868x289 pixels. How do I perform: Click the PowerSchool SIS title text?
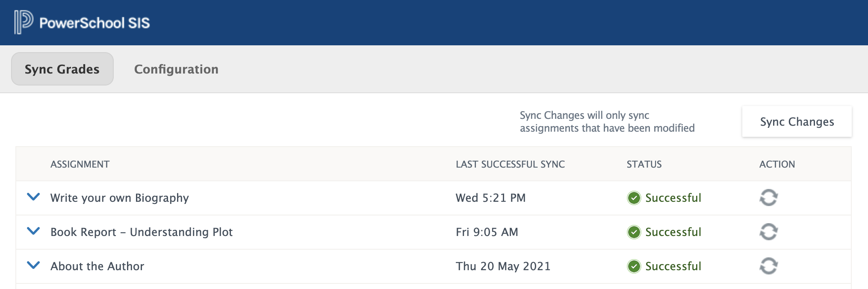(x=94, y=23)
